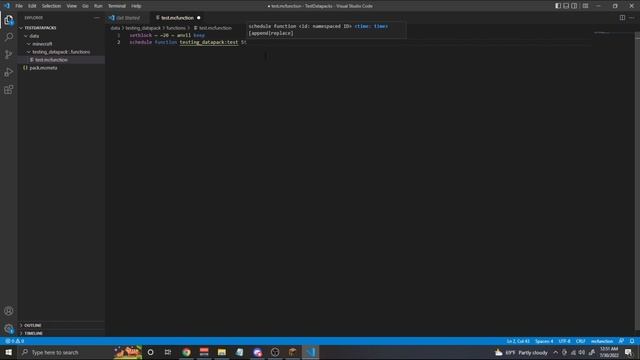Click testing_datapack:test text on line 2

(209, 42)
